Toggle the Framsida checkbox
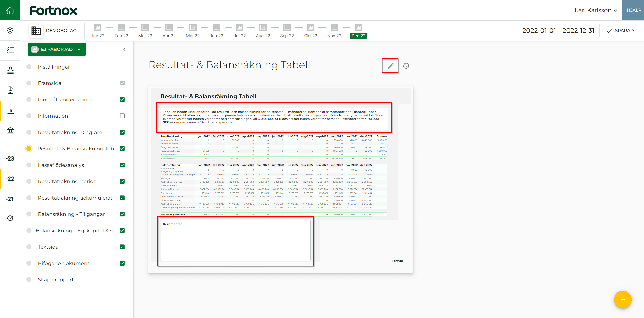The image size is (644, 318). point(122,83)
